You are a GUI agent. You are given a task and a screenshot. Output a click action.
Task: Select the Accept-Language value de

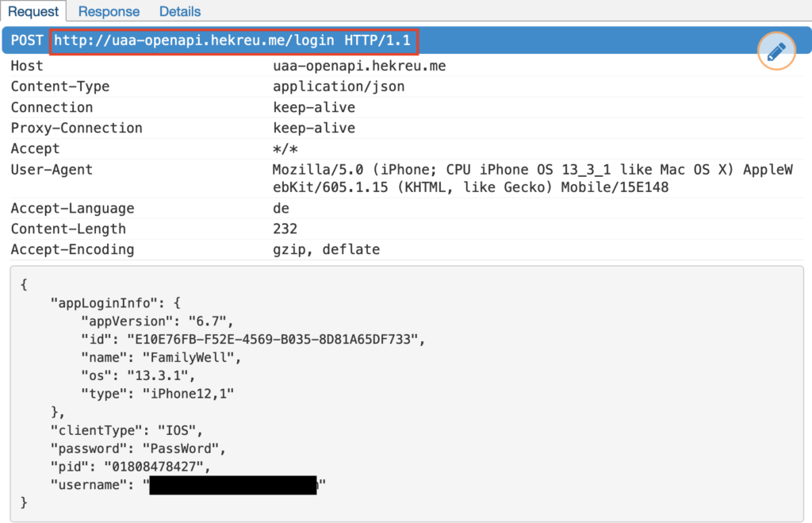281,208
